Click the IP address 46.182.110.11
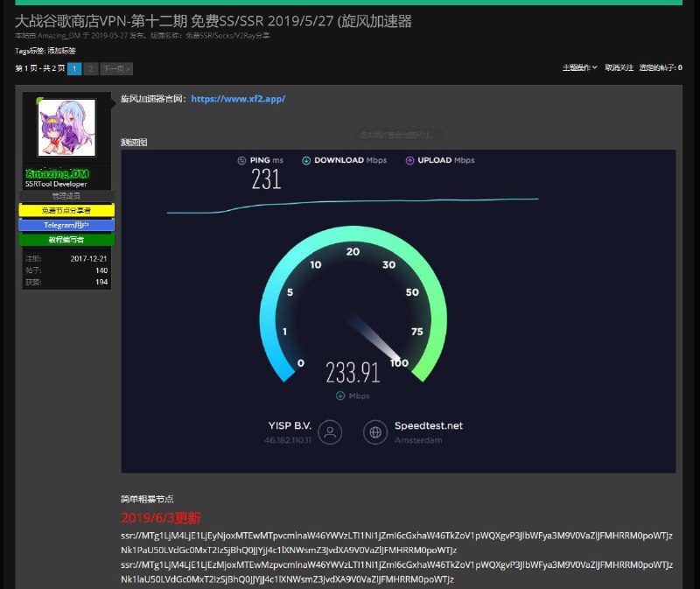 (288, 440)
